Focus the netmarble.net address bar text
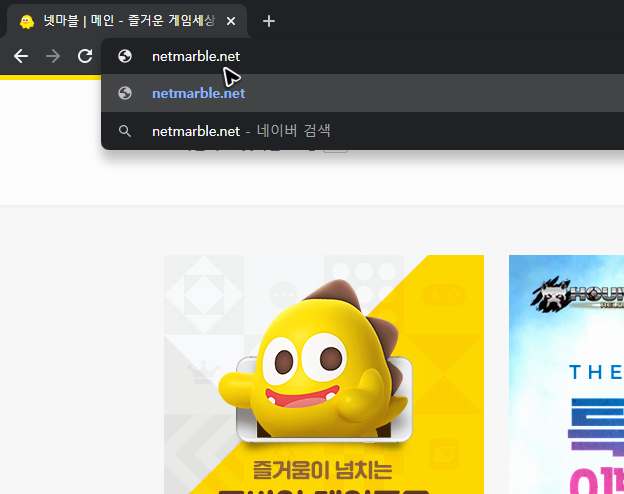This screenshot has width=624, height=494. coord(196,57)
